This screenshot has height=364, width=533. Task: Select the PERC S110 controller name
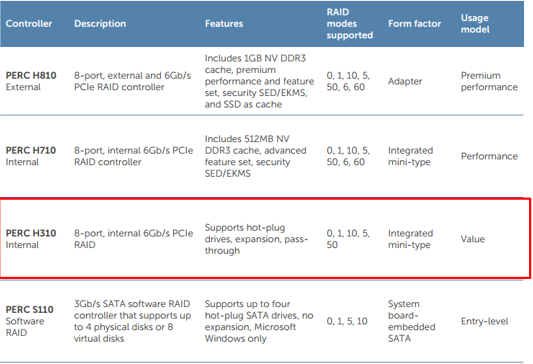tap(30, 309)
